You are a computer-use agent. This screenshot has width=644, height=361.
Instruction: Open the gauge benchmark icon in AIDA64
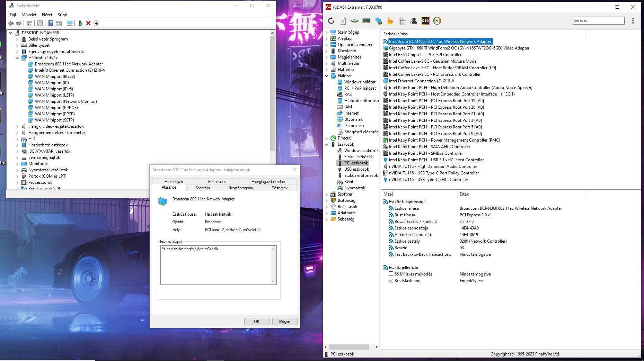(437, 21)
